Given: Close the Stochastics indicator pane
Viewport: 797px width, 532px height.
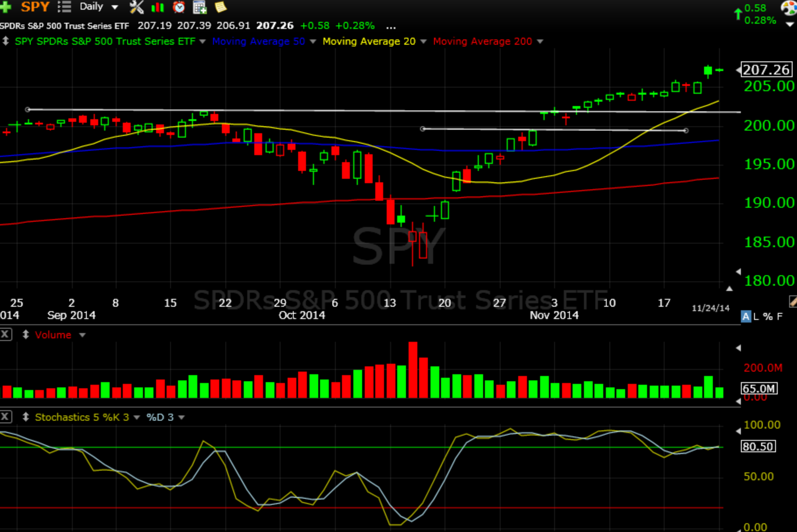Looking at the screenshot, I should point(5,417).
